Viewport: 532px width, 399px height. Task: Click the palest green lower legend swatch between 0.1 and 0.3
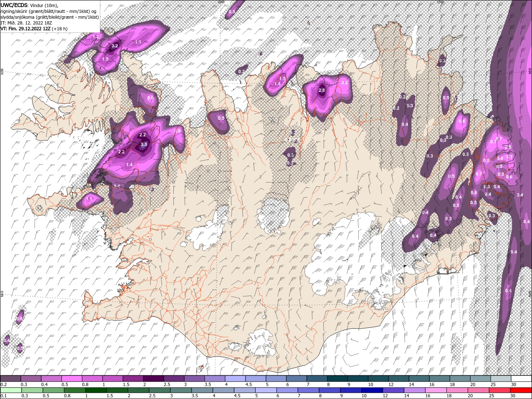[10, 390]
